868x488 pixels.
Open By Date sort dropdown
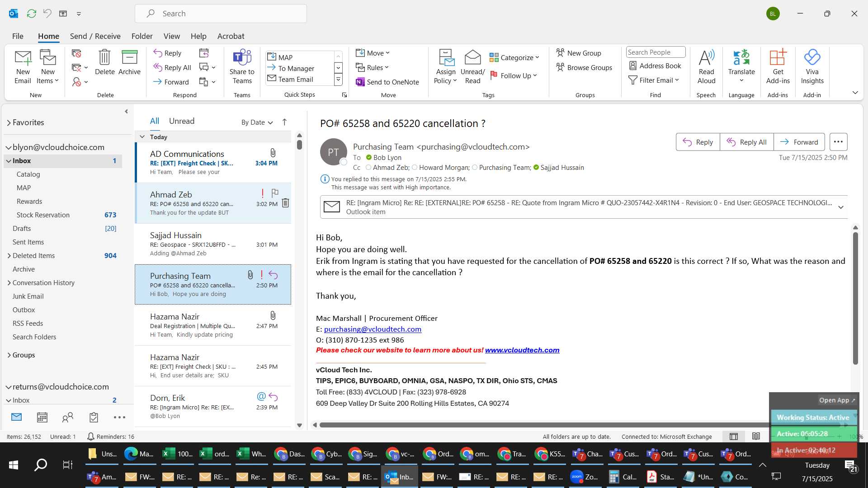tap(257, 122)
